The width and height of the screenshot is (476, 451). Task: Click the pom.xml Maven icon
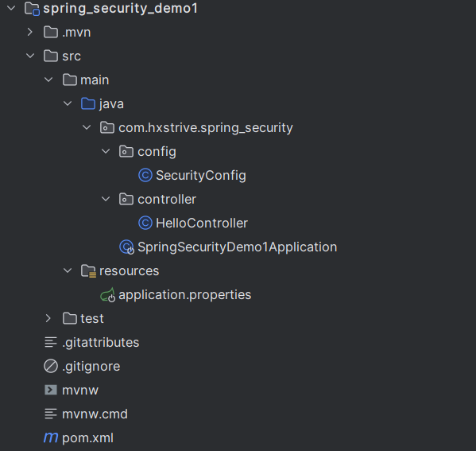click(51, 437)
